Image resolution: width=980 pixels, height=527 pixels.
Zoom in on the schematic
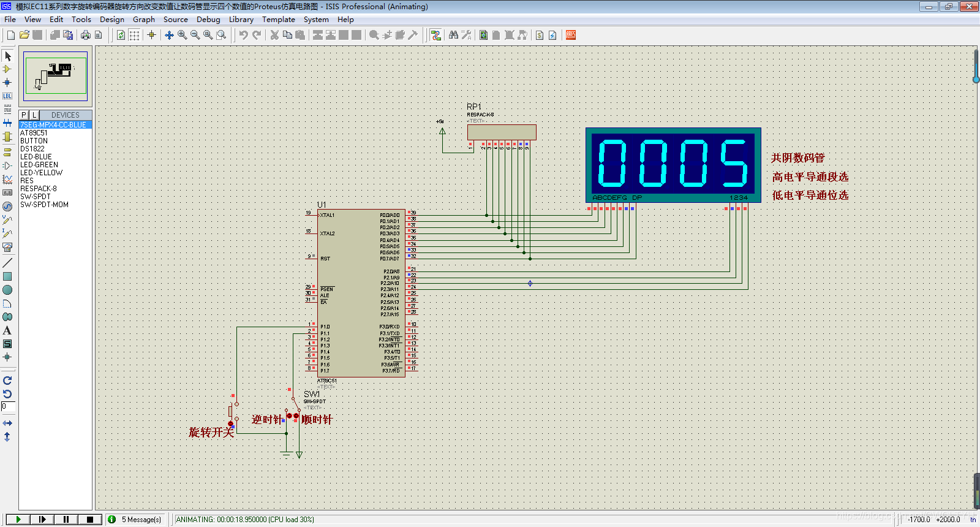point(182,35)
